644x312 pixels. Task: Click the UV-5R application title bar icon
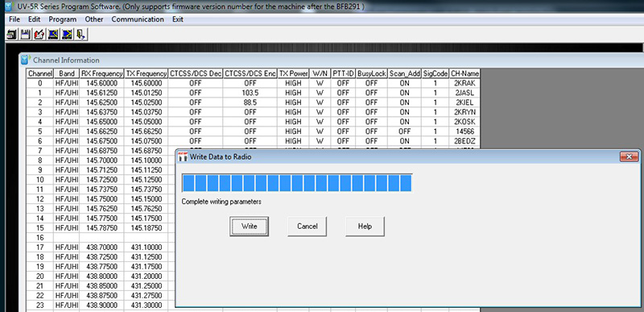tap(8, 6)
